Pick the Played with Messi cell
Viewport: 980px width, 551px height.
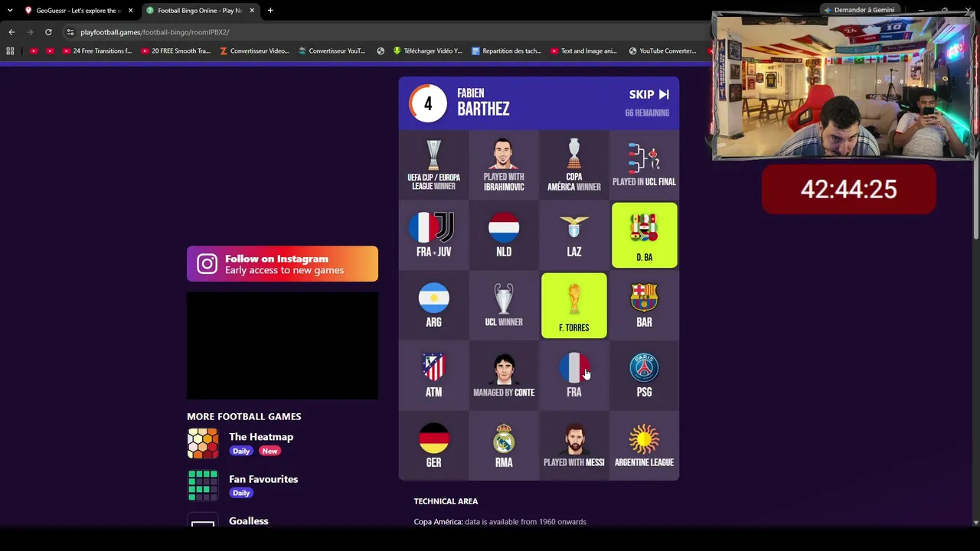tap(574, 447)
